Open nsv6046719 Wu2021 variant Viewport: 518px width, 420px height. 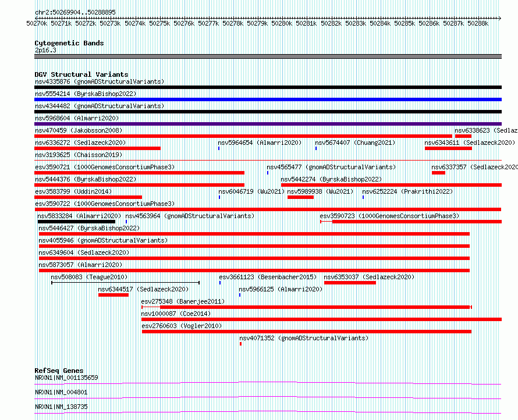(x=251, y=191)
